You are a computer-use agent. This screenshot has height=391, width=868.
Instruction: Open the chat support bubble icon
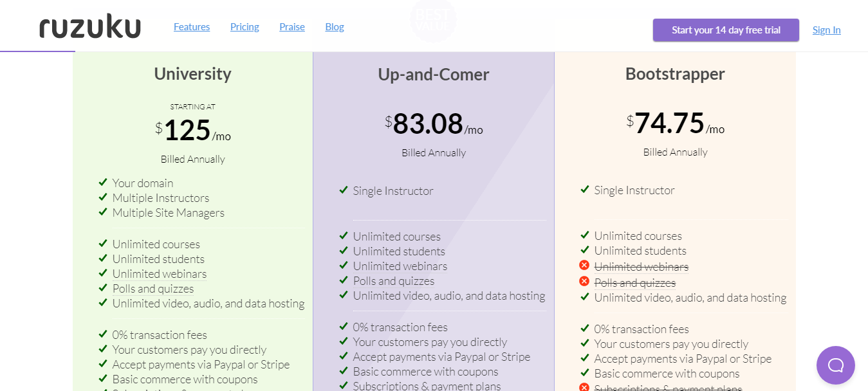click(x=835, y=365)
